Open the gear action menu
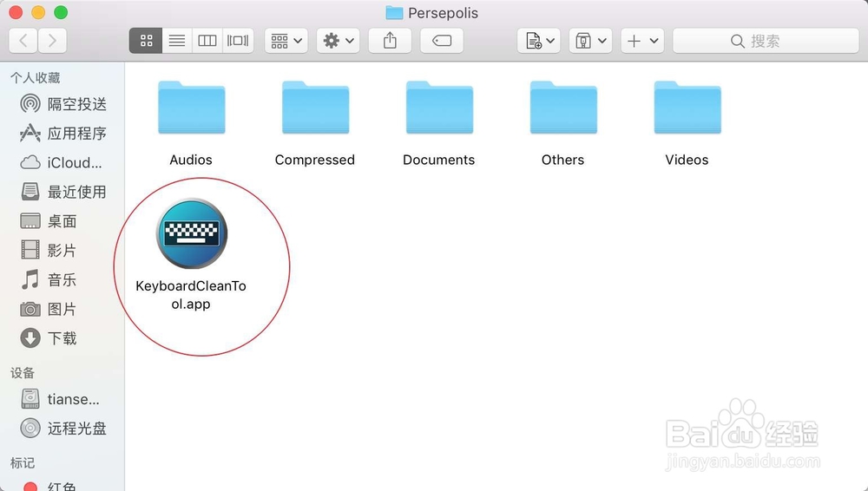Image resolution: width=868 pixels, height=491 pixels. coord(339,41)
